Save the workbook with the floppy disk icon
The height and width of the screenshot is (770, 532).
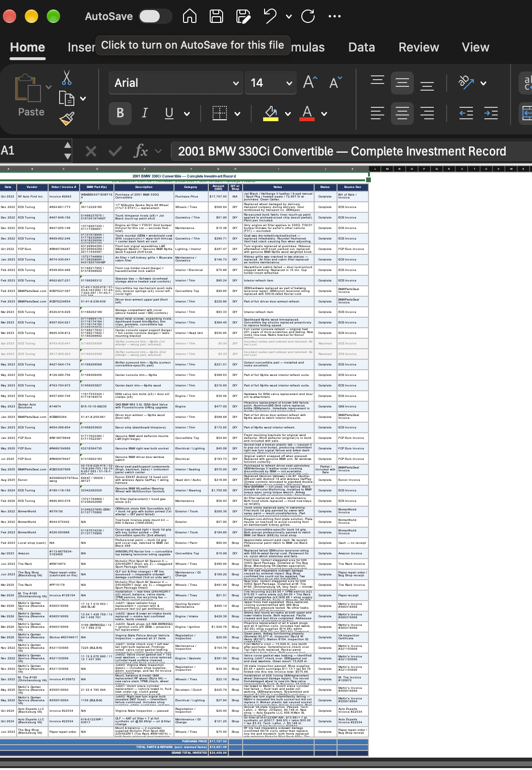point(216,16)
